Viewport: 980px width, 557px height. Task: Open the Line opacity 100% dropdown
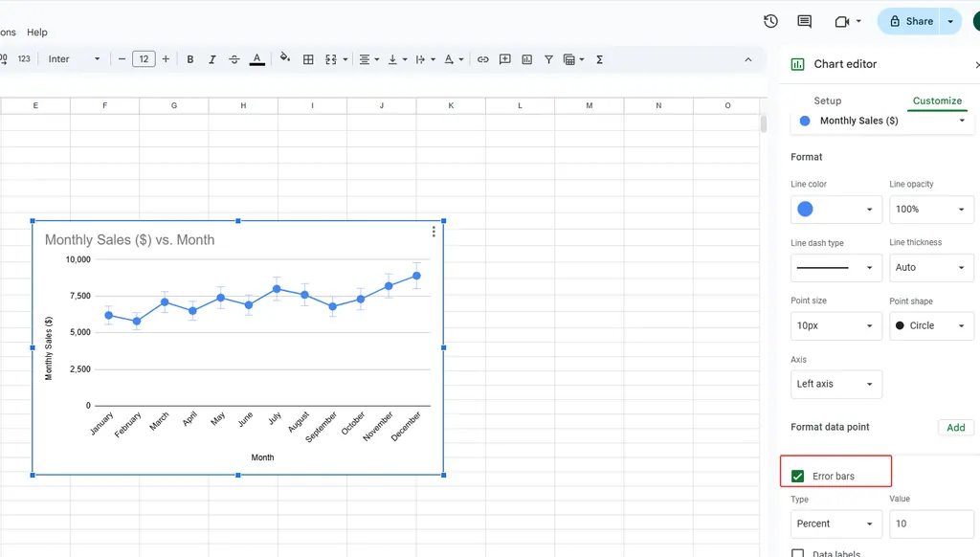click(931, 210)
